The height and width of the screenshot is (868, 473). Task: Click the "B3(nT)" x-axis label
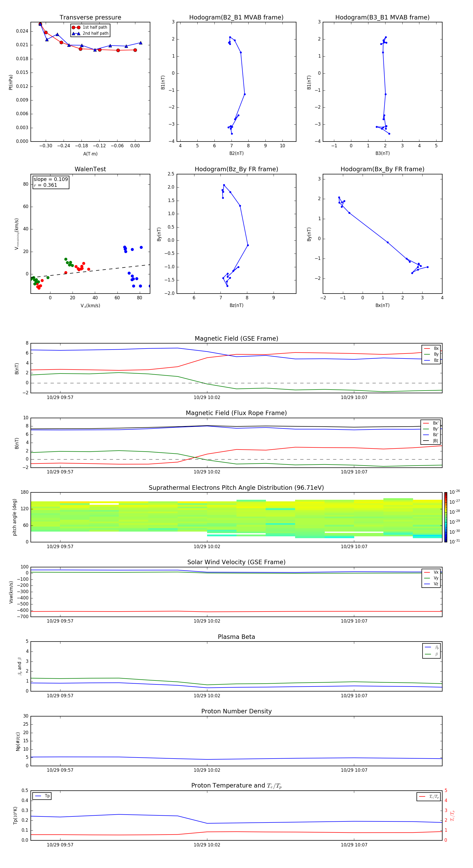pos(382,153)
